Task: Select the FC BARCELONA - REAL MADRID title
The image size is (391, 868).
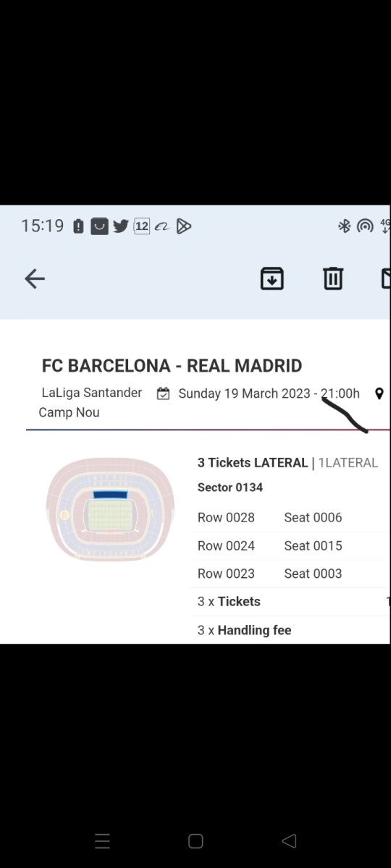Action: pyautogui.click(x=172, y=366)
